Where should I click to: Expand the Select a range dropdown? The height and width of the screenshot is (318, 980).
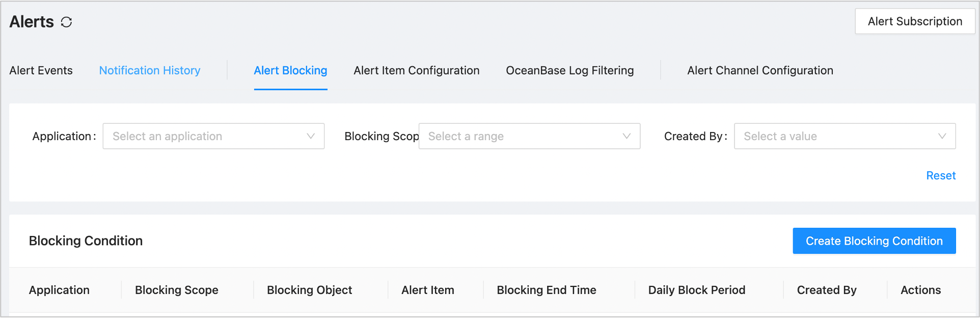tap(520, 136)
